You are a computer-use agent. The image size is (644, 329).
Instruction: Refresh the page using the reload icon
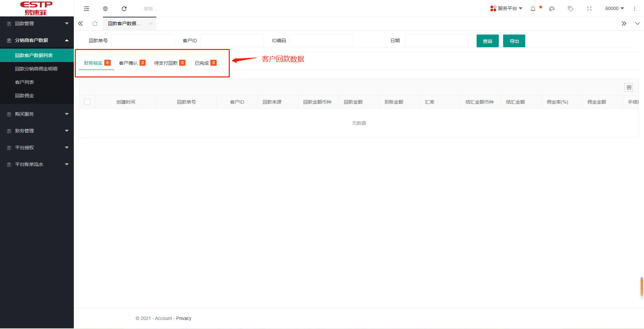click(124, 8)
